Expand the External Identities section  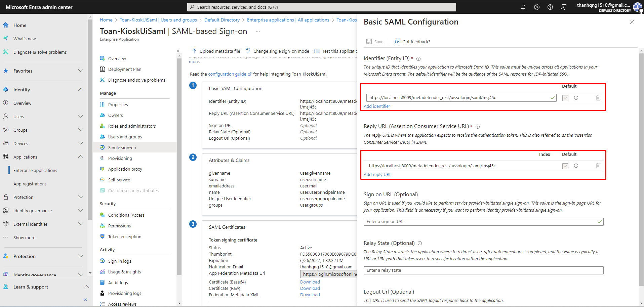pos(81,224)
